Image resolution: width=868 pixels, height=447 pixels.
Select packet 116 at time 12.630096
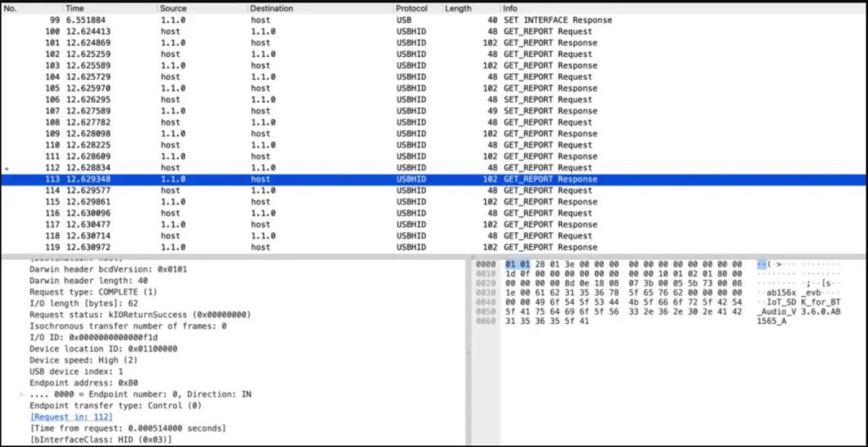(433, 213)
